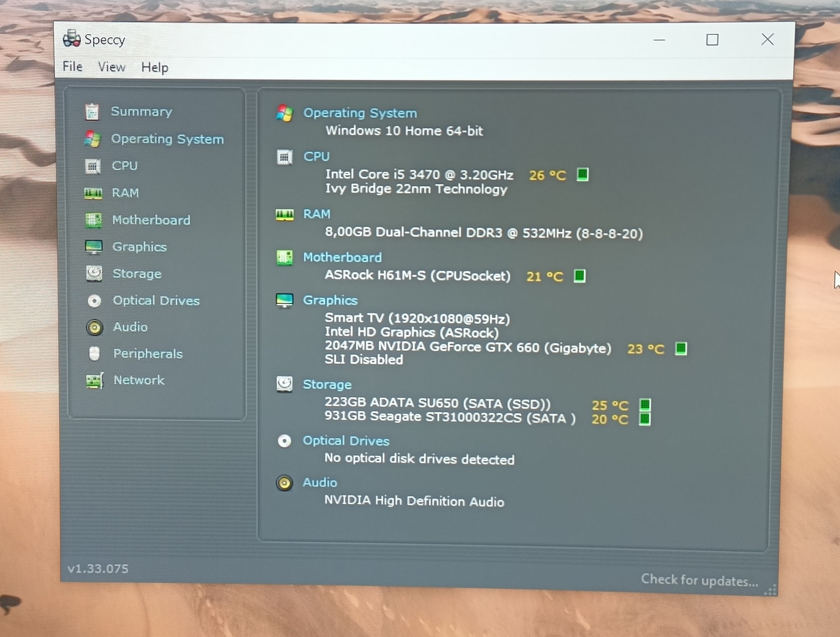Click the Optical Drives icon in summary panel

pos(284,441)
